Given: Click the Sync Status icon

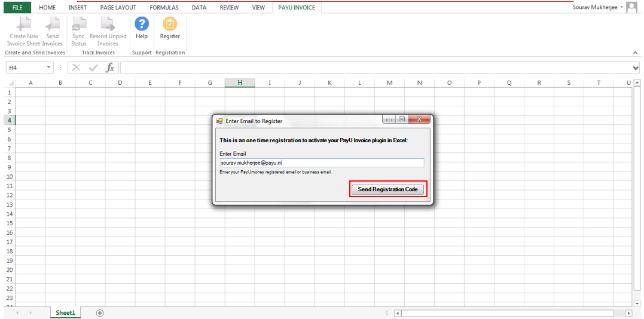Looking at the screenshot, I should [79, 24].
